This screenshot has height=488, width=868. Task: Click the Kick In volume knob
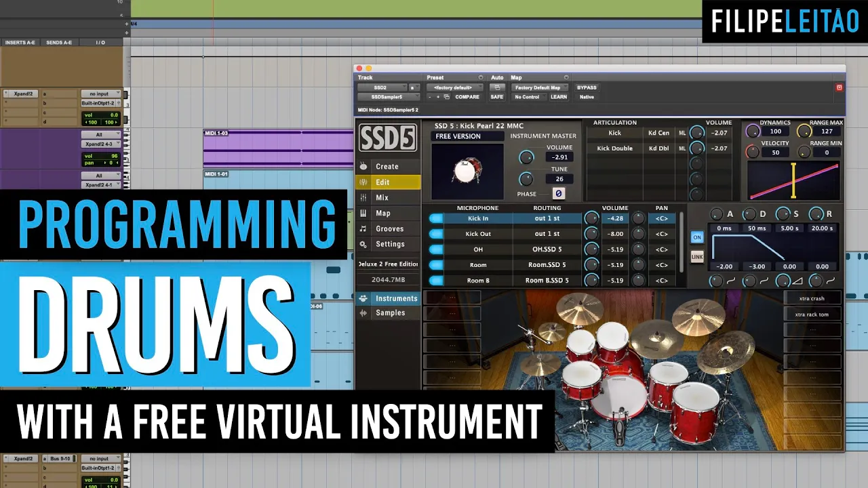pyautogui.click(x=591, y=218)
